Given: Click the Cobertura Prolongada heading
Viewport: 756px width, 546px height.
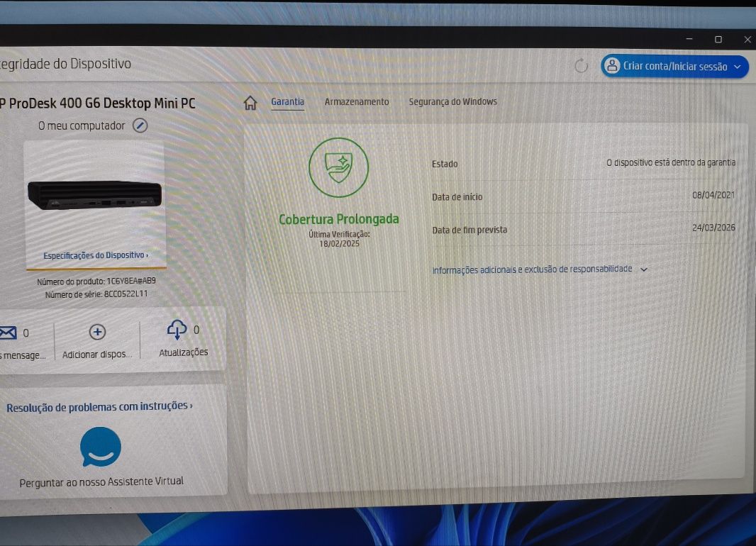Looking at the screenshot, I should (x=339, y=219).
